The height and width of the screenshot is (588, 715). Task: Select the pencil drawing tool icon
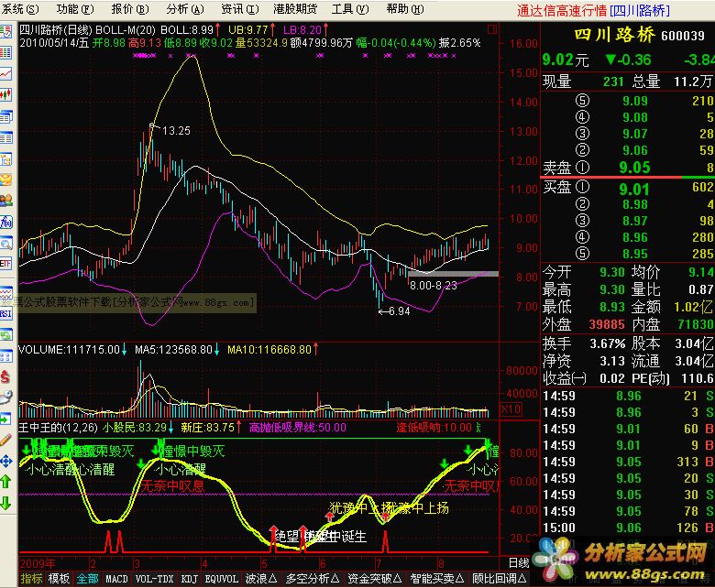[x=5, y=440]
